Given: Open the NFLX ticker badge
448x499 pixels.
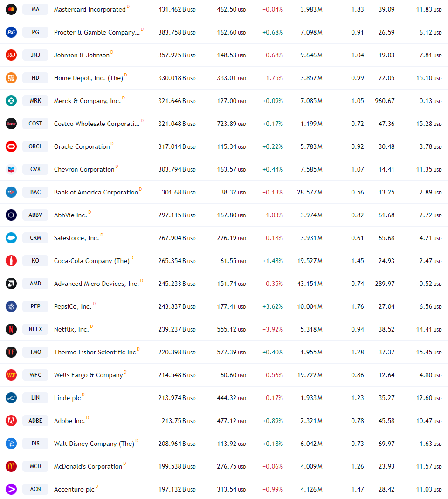Looking at the screenshot, I should point(35,329).
